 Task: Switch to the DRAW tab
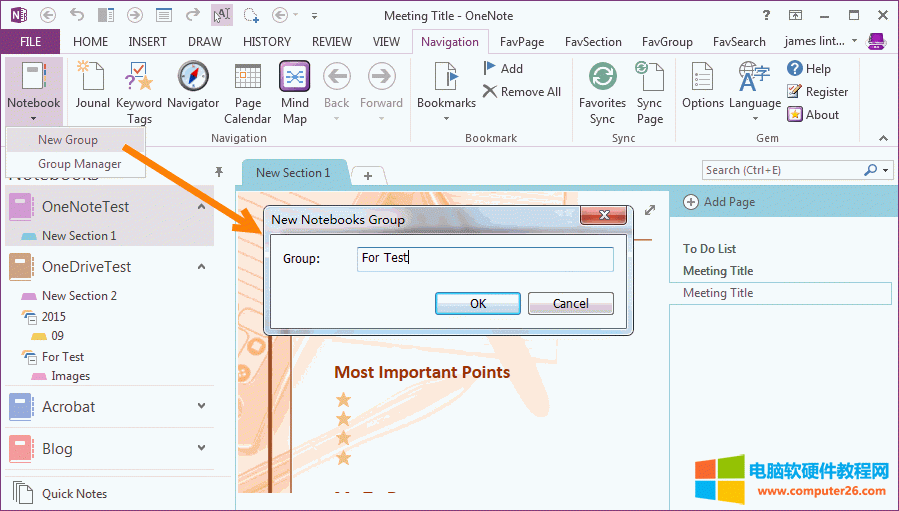click(205, 42)
